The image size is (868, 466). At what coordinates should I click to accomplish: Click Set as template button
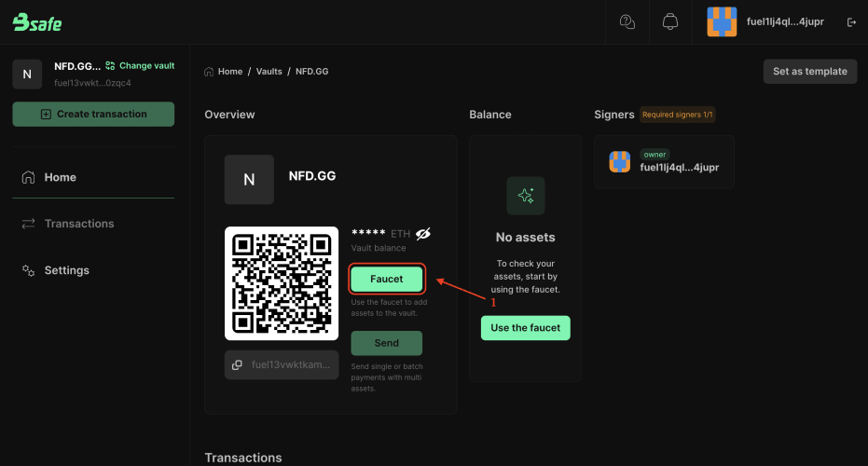coord(810,72)
